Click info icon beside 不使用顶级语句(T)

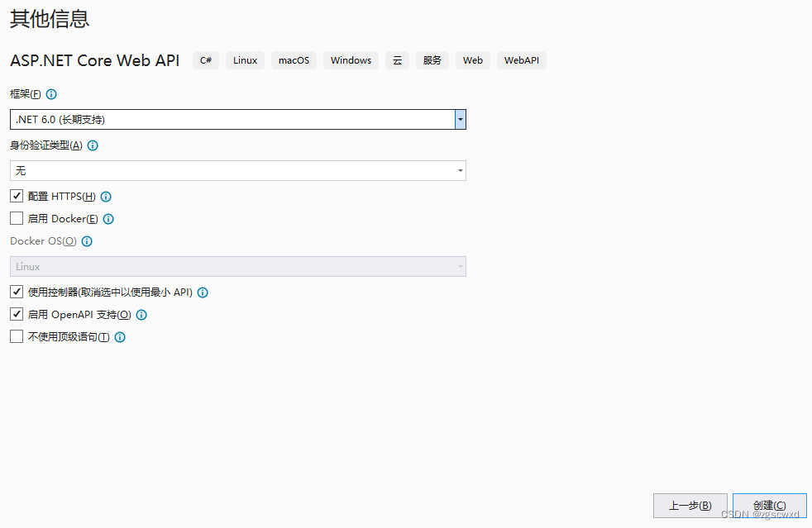click(x=120, y=337)
